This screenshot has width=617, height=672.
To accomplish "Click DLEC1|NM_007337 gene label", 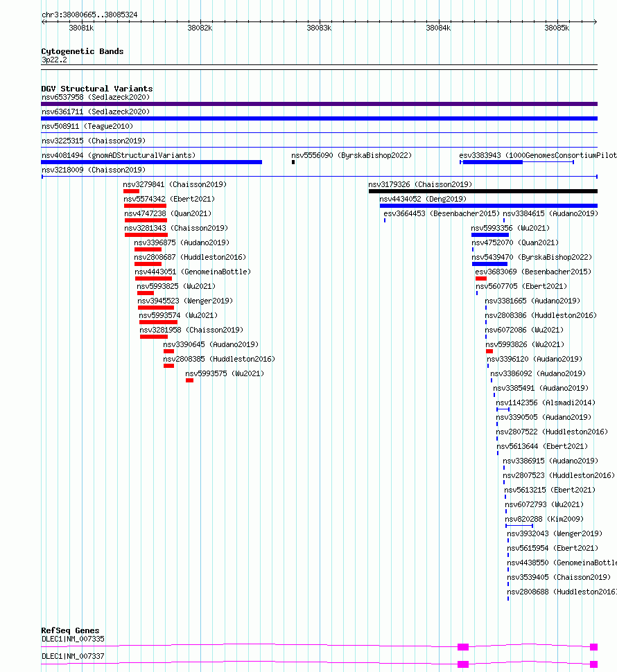I will click(73, 657).
